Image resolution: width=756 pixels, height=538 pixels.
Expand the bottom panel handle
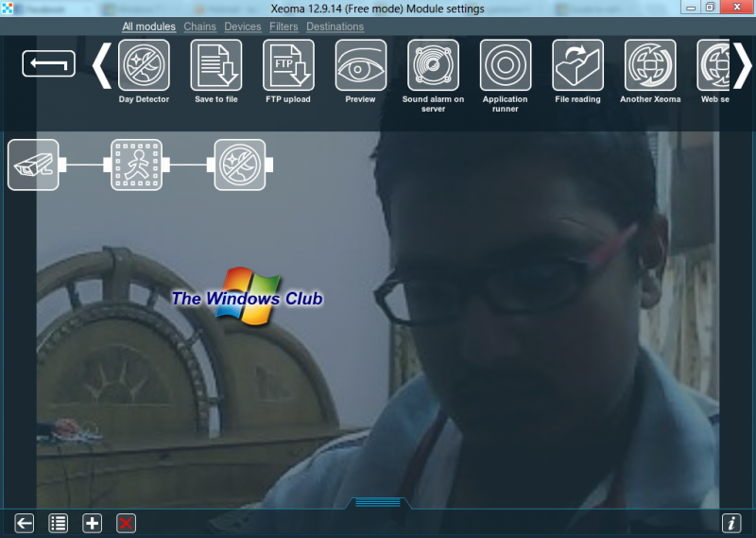(377, 503)
